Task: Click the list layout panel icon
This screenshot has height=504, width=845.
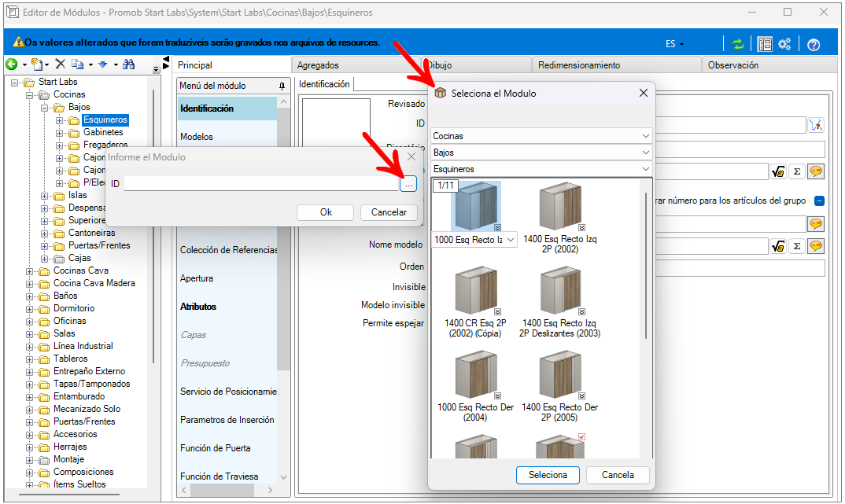Action: coord(764,45)
